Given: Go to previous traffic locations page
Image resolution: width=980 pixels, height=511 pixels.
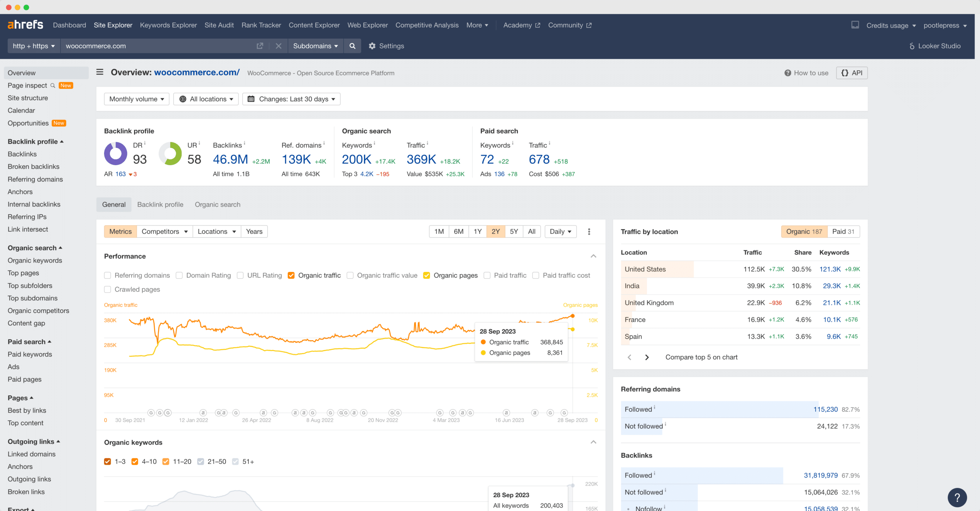Looking at the screenshot, I should (x=629, y=357).
